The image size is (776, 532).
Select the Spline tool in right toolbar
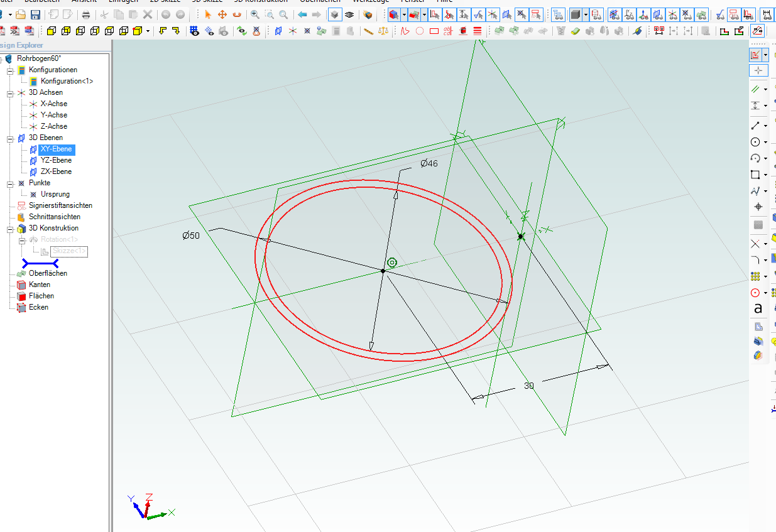click(x=756, y=191)
